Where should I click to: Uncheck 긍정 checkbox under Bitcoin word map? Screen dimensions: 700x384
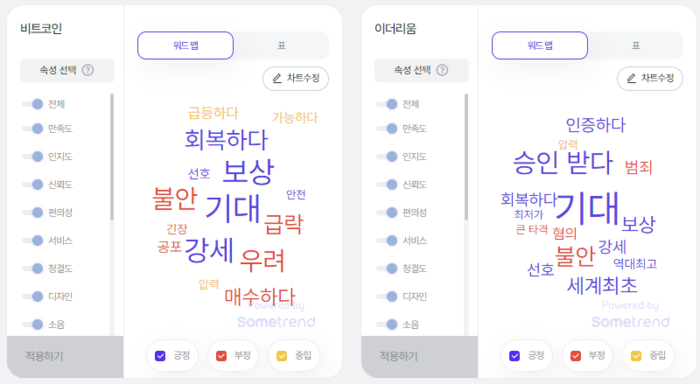coord(160,356)
